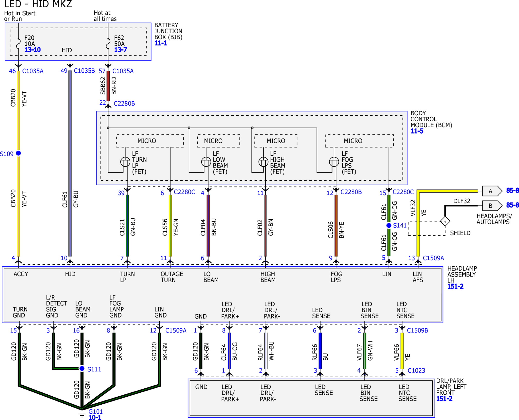Click the GN-WH wire color label

pos(370,351)
